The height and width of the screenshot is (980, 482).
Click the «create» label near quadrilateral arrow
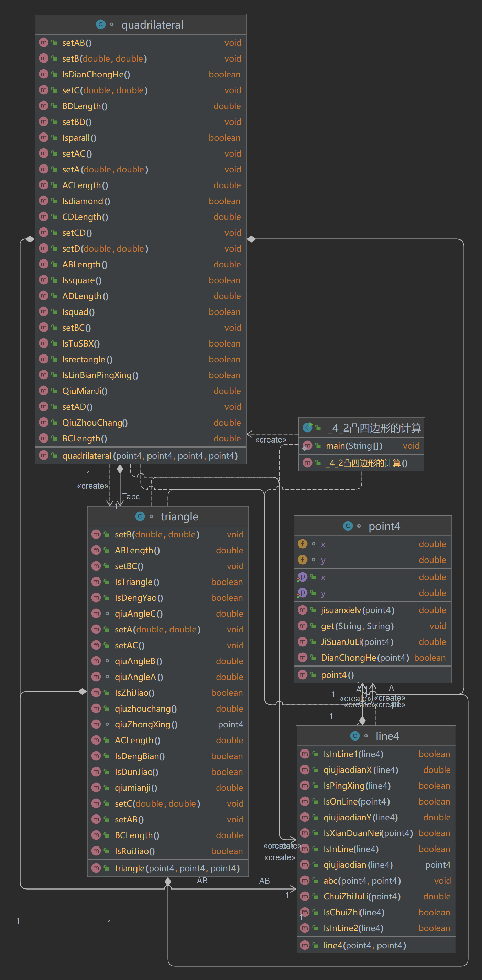pos(271,440)
